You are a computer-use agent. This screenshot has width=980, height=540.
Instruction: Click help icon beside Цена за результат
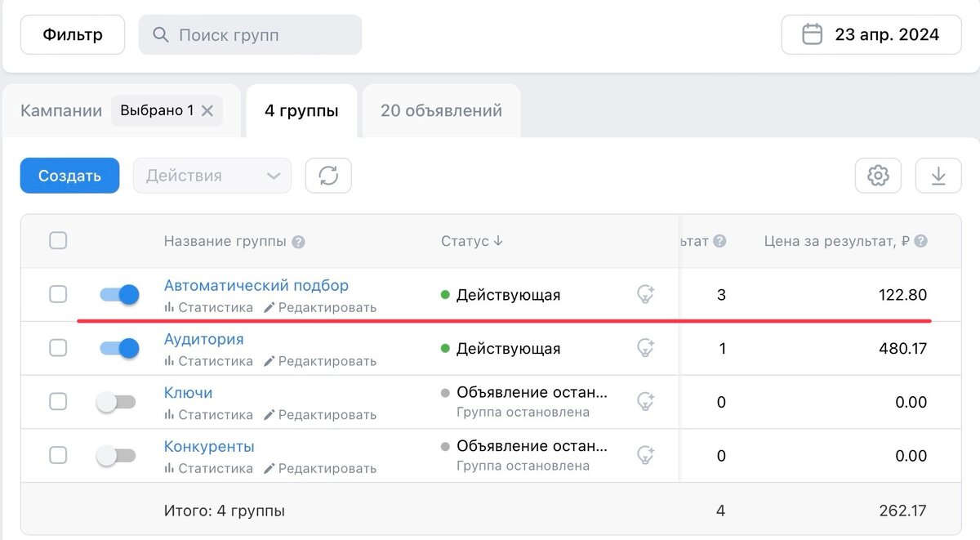click(920, 242)
